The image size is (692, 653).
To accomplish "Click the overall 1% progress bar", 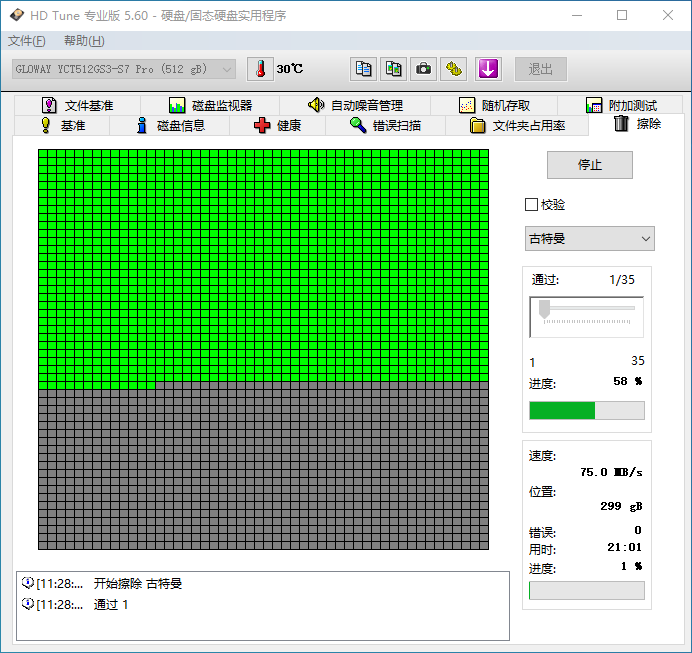I will pos(587,590).
